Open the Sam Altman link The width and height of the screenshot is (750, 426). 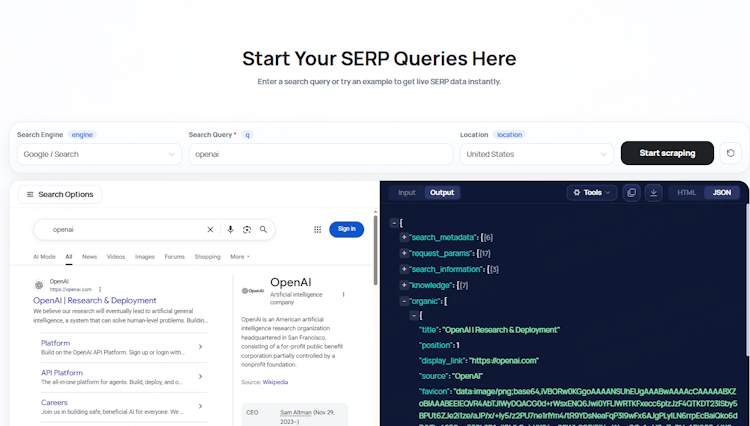tap(296, 412)
